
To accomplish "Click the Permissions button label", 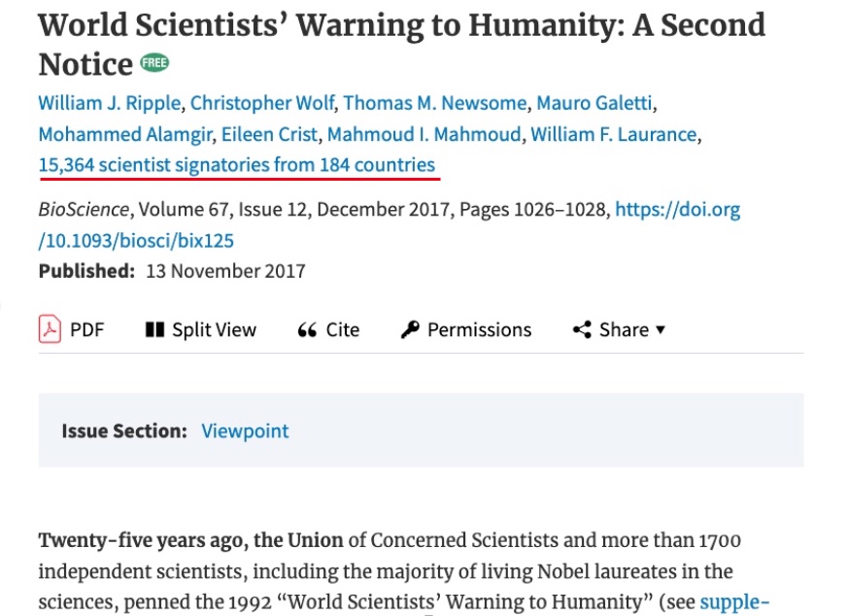I will pyautogui.click(x=479, y=330).
